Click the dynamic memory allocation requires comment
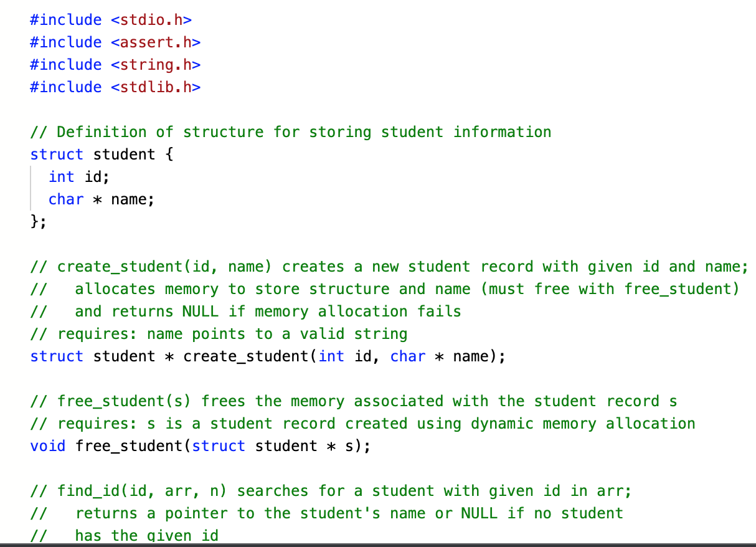 (x=361, y=423)
